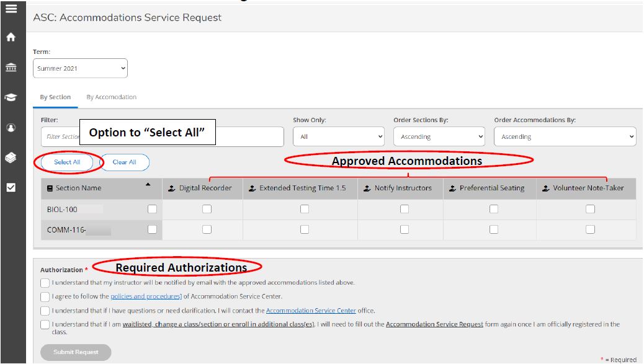Click the Section Name sort arrow
This screenshot has width=644, height=364.
(x=148, y=184)
